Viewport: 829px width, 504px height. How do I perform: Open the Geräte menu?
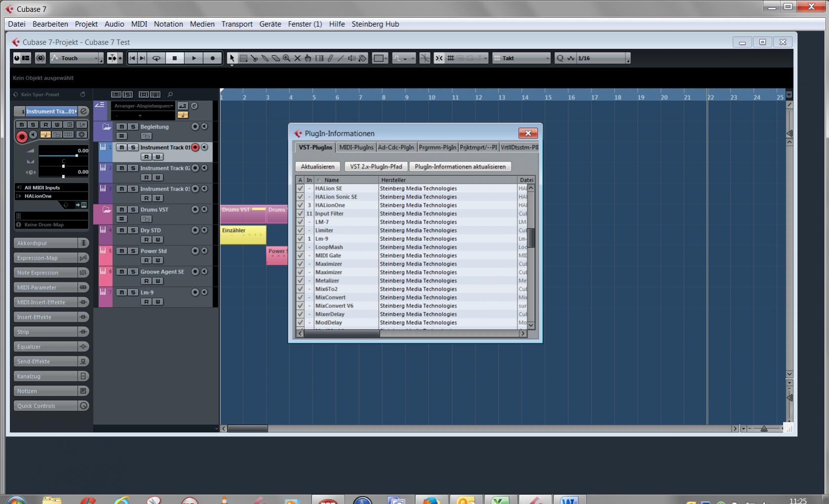(270, 24)
